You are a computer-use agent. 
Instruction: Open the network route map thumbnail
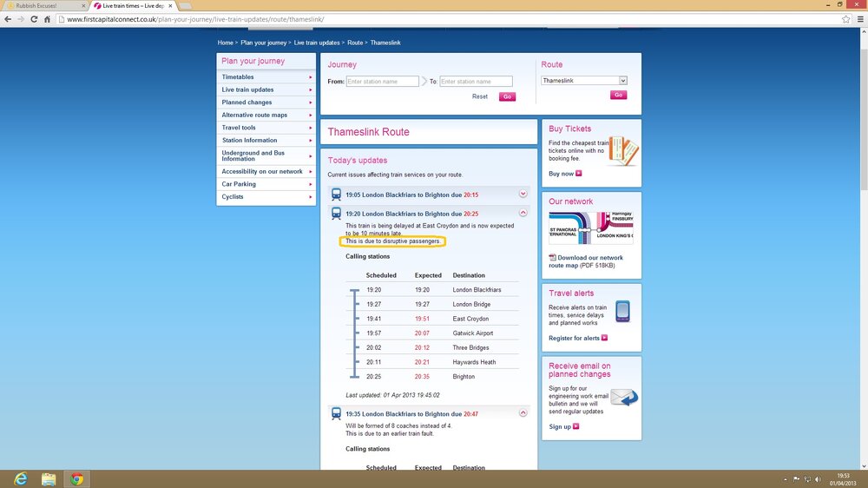[x=590, y=228]
